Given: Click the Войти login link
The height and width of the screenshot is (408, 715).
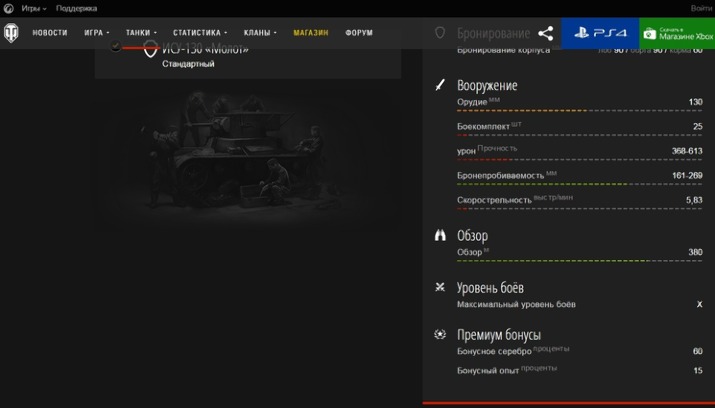Looking at the screenshot, I should click(x=702, y=8).
